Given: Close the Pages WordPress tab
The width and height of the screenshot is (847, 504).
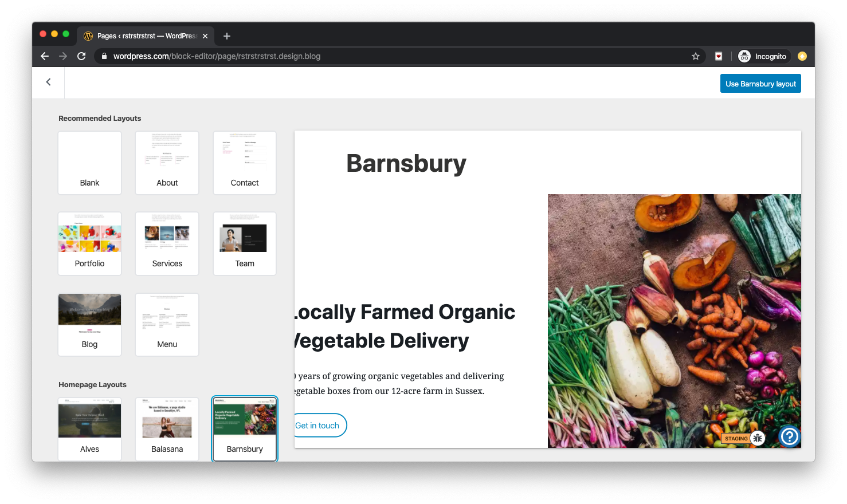Looking at the screenshot, I should 205,36.
